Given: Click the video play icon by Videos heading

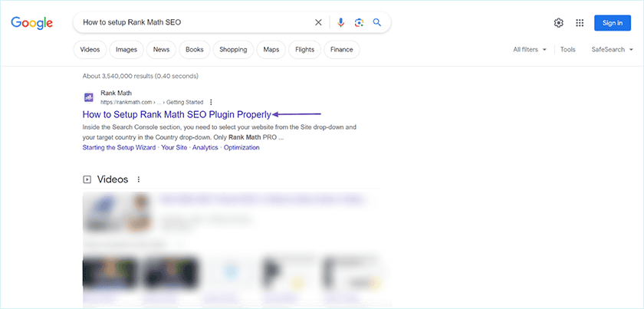Looking at the screenshot, I should (x=87, y=179).
